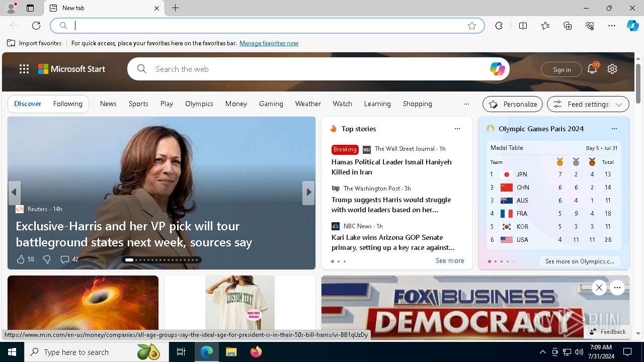Click Import favorites button
The height and width of the screenshot is (362, 644).
tap(34, 43)
